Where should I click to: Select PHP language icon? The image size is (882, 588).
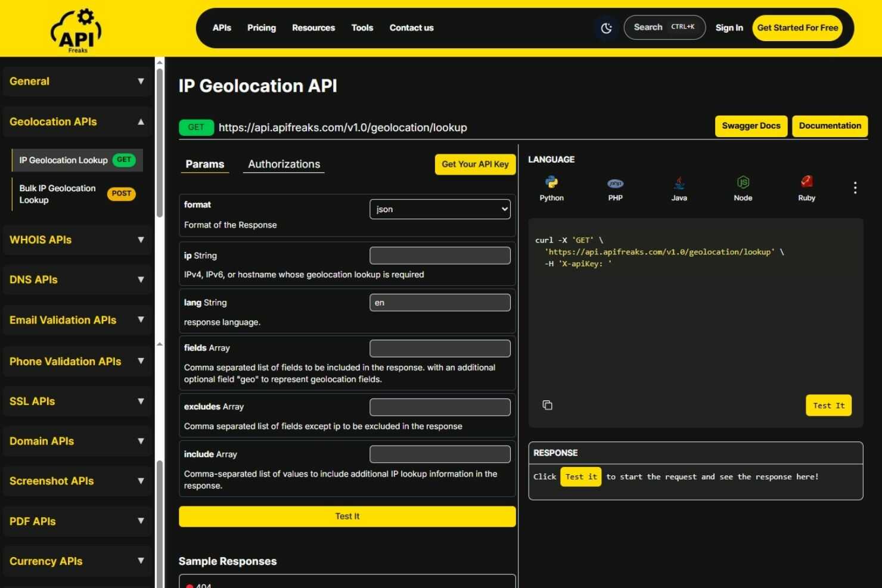[615, 183]
